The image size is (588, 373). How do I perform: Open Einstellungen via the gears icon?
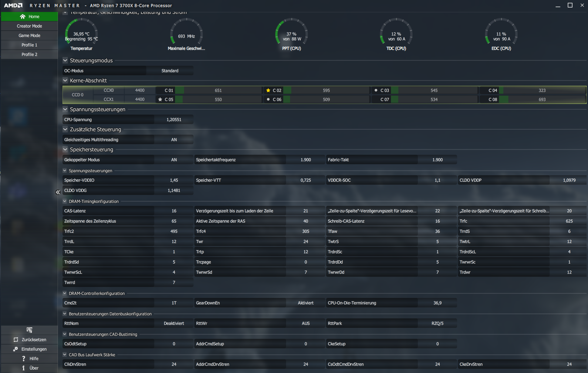[x=15, y=349]
